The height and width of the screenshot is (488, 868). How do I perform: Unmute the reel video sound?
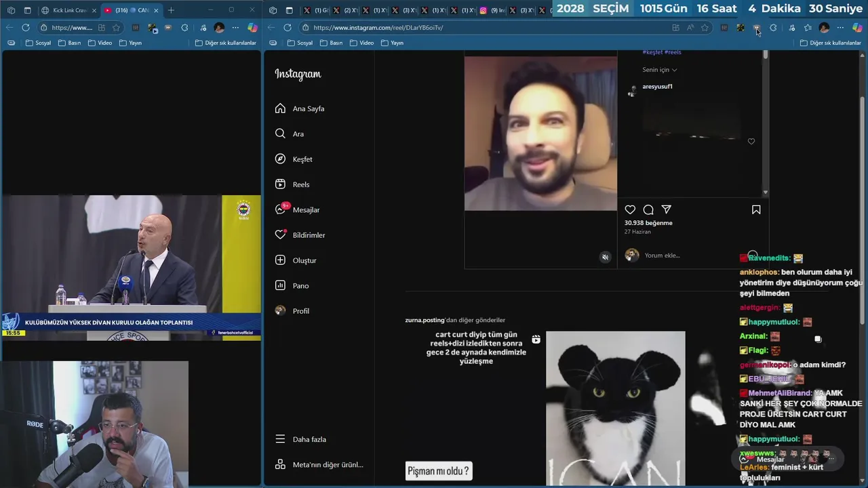[x=606, y=257]
